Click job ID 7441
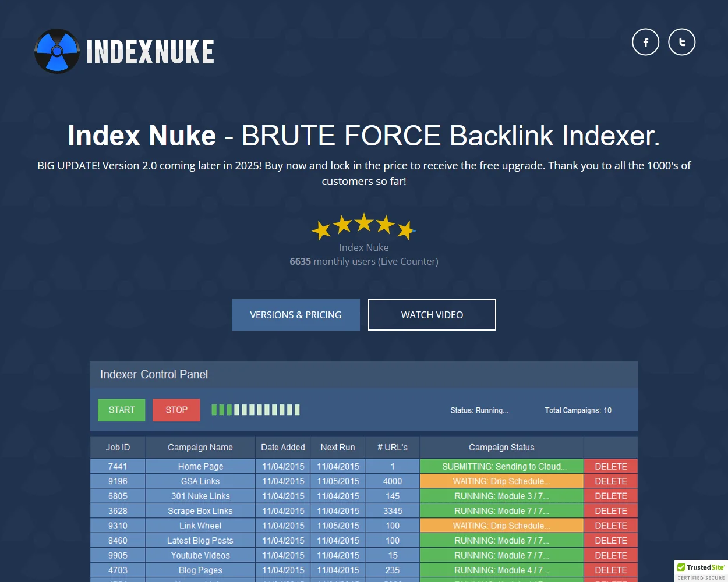This screenshot has width=728, height=582. [118, 466]
